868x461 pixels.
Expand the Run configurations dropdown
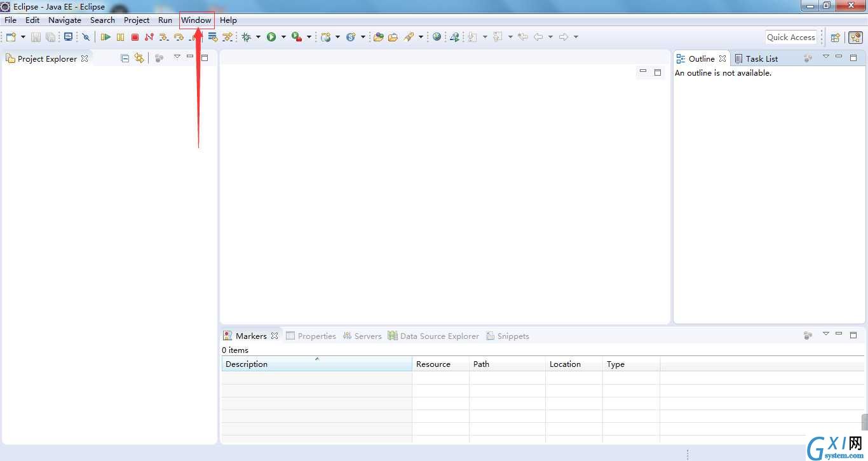pyautogui.click(x=283, y=37)
